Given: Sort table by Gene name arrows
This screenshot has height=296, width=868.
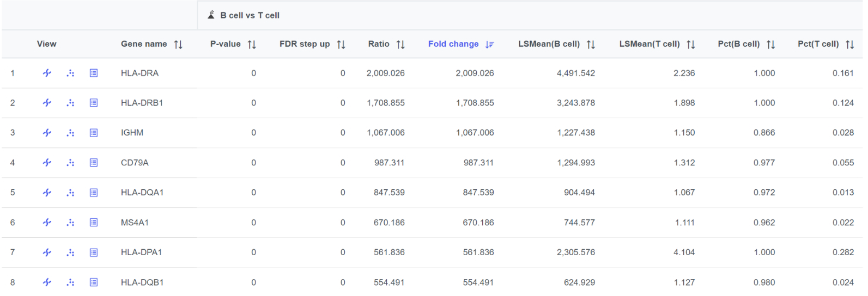Looking at the screenshot, I should 178,45.
